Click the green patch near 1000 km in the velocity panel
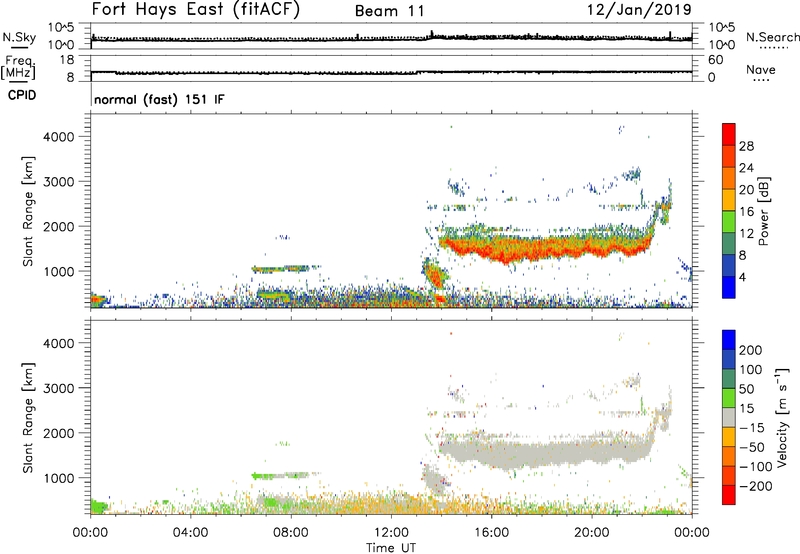Image resolution: width=800 pixels, height=554 pixels. pos(262,476)
